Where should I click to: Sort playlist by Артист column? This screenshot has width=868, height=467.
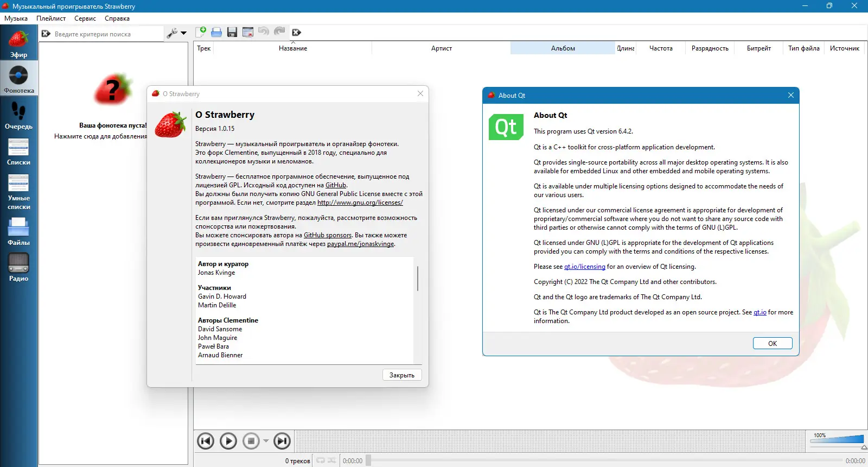(x=442, y=48)
